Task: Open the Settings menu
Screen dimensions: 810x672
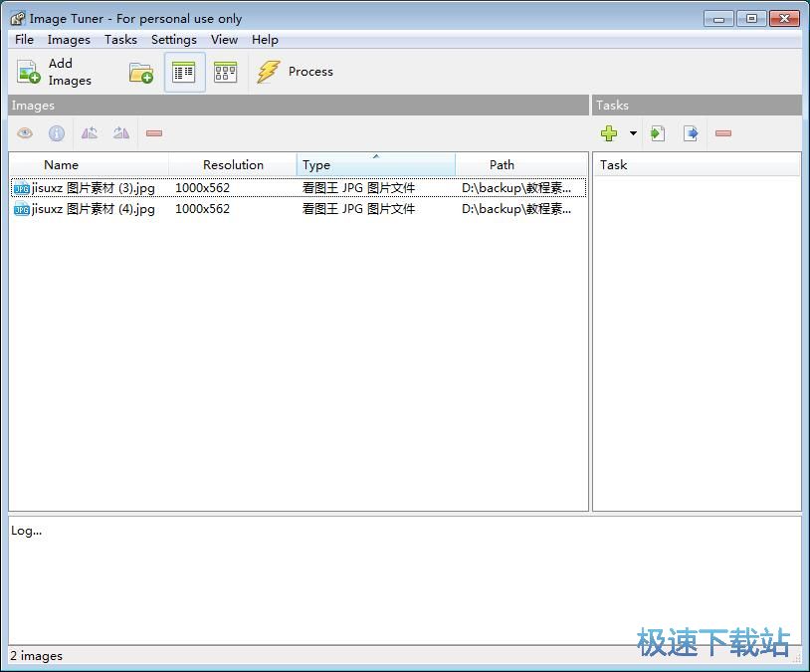Action: (173, 40)
